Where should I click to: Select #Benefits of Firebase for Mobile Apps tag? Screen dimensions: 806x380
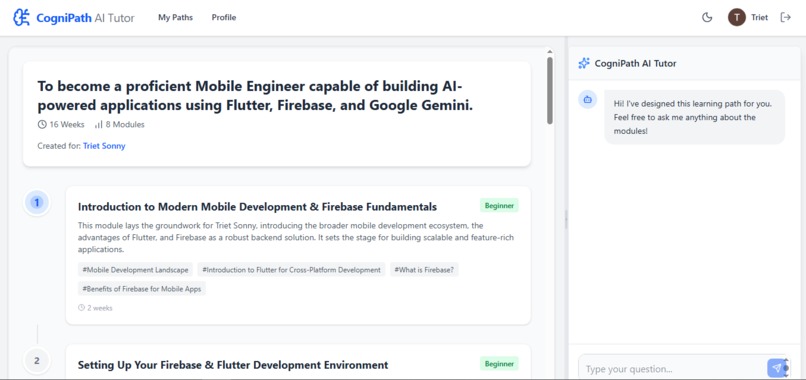(x=142, y=288)
